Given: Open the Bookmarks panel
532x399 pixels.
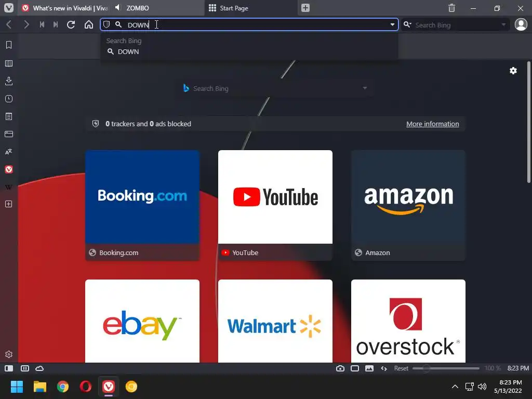Looking at the screenshot, I should point(9,45).
